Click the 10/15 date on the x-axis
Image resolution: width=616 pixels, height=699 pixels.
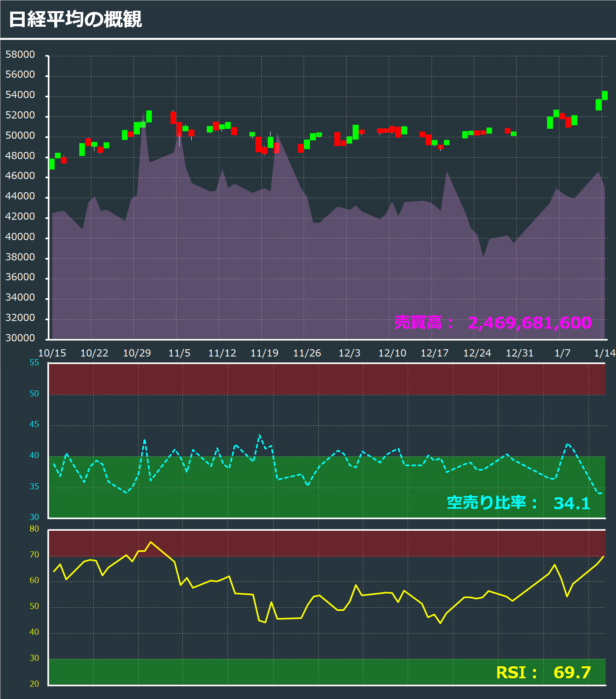(52, 353)
